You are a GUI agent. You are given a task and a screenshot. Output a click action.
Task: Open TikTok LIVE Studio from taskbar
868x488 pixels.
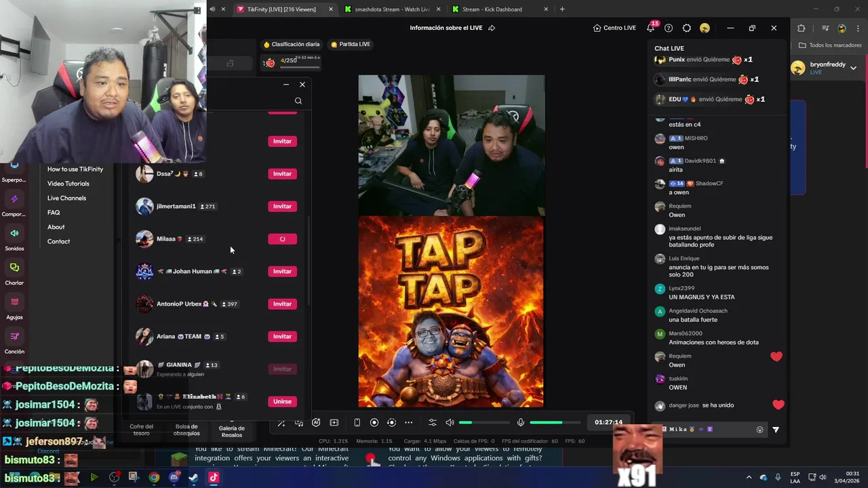pos(214,477)
